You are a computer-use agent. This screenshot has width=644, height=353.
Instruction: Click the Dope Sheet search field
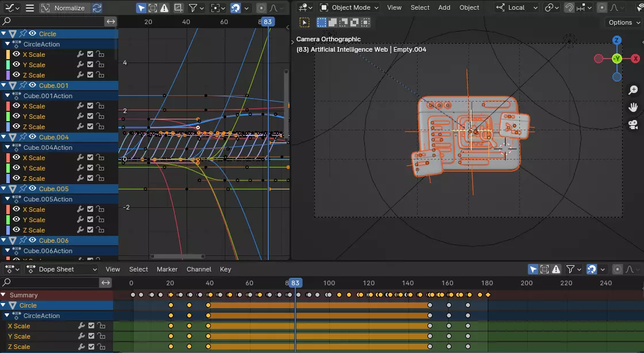point(51,282)
